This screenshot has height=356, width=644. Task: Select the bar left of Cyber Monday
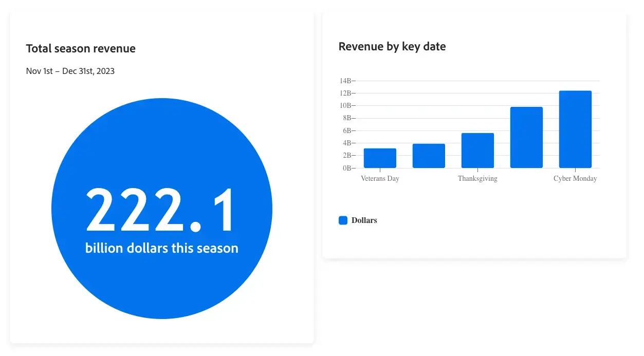[526, 136]
